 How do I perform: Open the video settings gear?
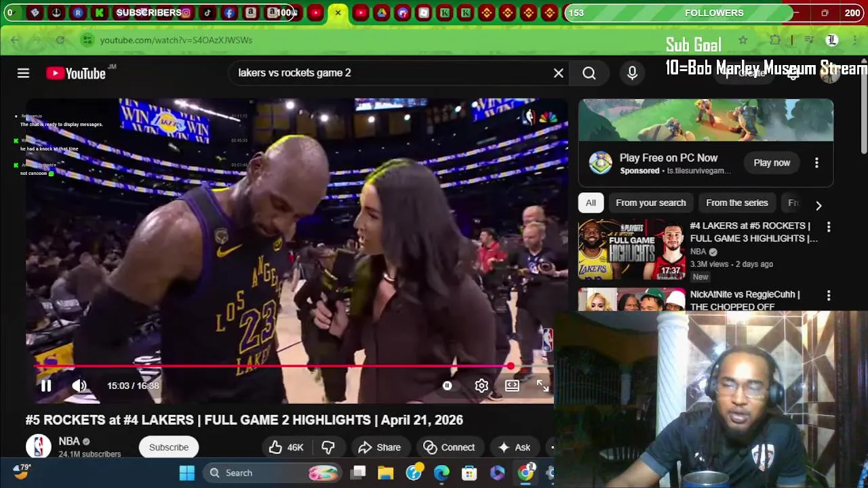point(481,386)
